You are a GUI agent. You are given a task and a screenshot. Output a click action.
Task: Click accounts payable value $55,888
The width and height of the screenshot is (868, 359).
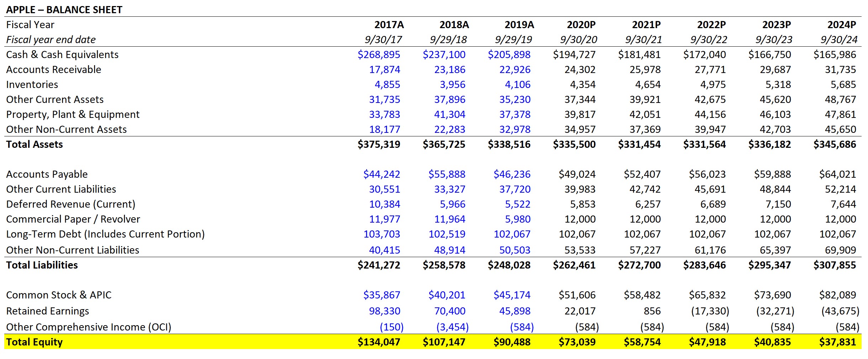pyautogui.click(x=447, y=174)
